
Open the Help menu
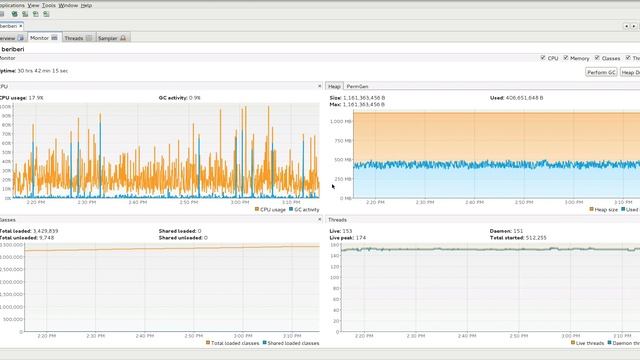[86, 5]
